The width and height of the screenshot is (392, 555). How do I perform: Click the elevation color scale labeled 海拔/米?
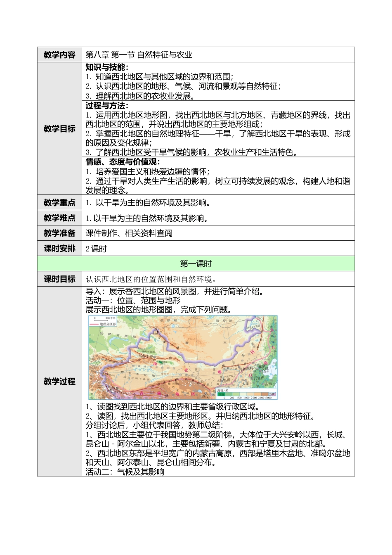[x=225, y=390]
